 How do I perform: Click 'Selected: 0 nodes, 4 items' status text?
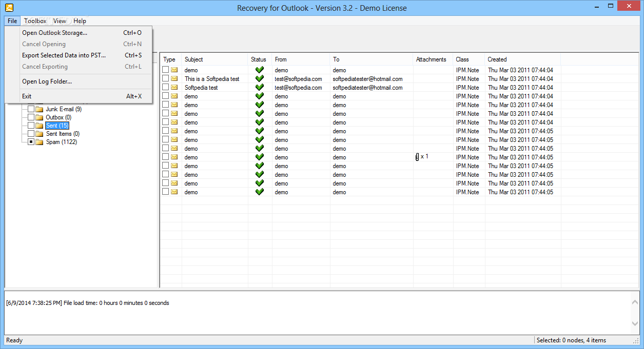click(x=571, y=340)
